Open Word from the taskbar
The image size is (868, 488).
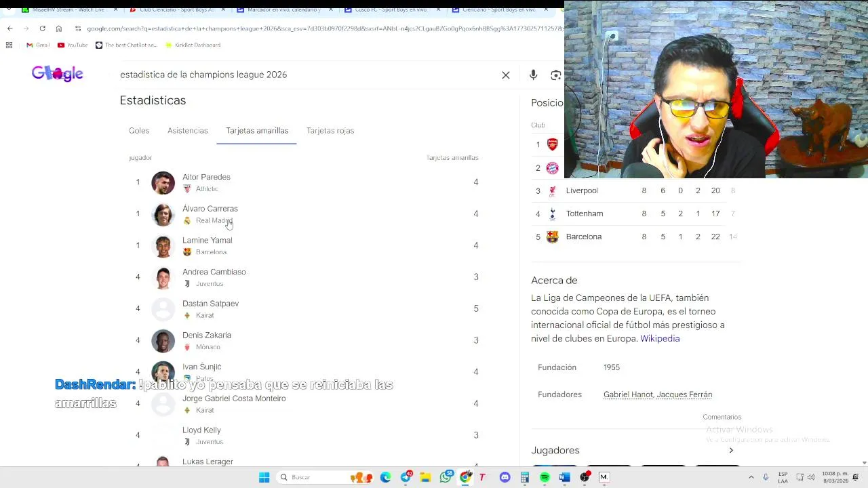click(x=564, y=477)
